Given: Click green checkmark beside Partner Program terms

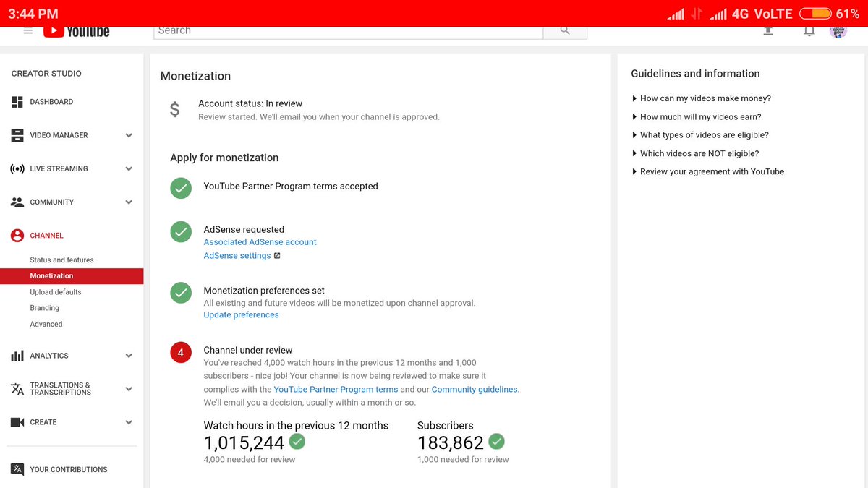Looking at the screenshot, I should 181,188.
